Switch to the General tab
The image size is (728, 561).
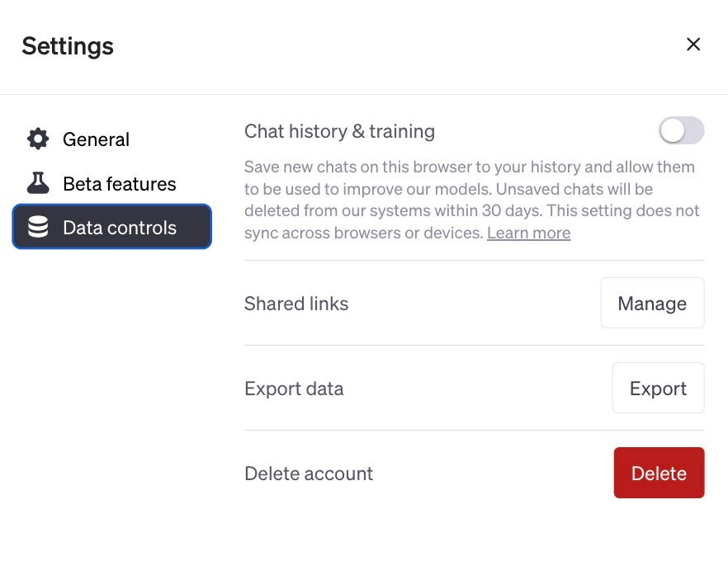[96, 139]
